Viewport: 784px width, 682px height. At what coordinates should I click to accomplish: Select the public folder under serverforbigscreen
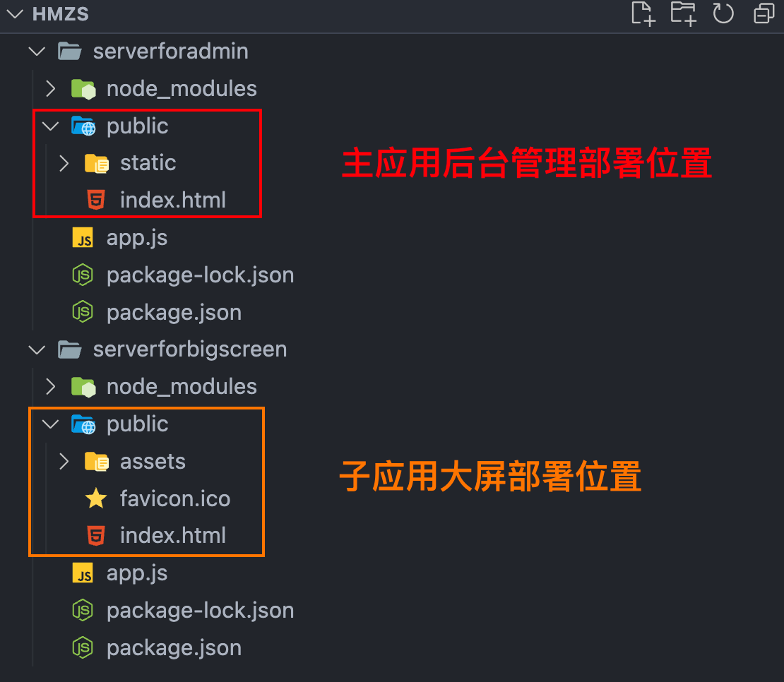coord(138,424)
